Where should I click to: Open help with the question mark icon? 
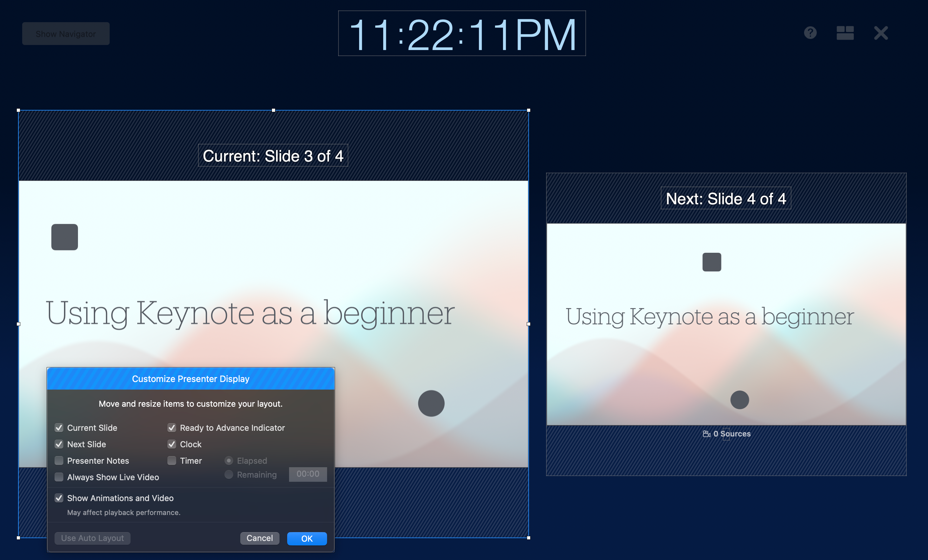click(810, 33)
